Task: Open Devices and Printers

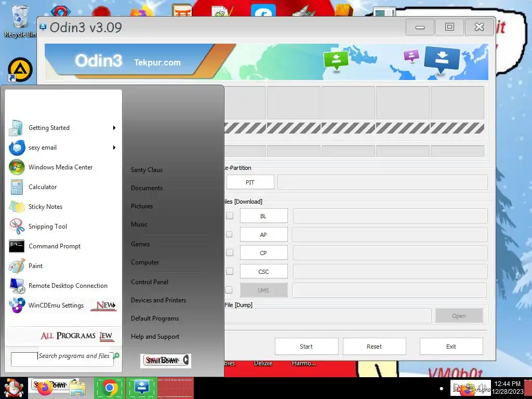Action: [158, 300]
